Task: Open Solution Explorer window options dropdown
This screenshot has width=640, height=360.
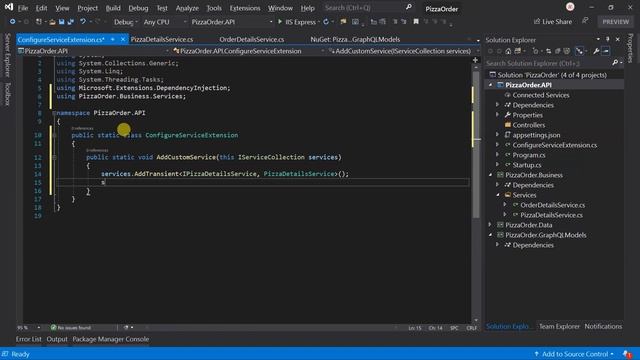Action: pyautogui.click(x=598, y=40)
